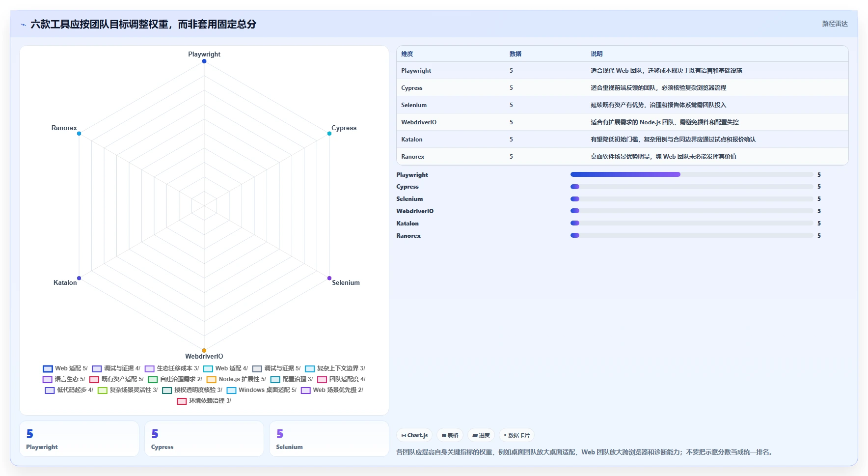
Task: Click the Ranorex axis label on the radar
Action: [x=64, y=128]
